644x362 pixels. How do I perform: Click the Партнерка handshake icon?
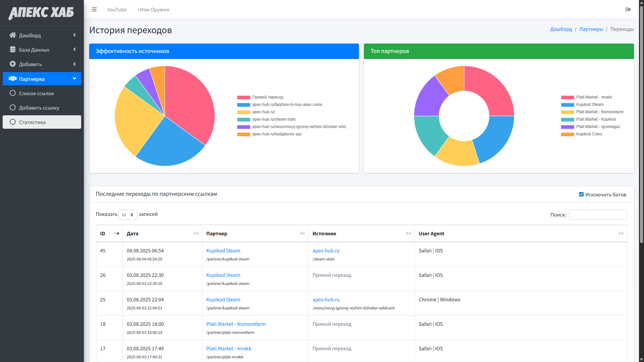tap(13, 79)
